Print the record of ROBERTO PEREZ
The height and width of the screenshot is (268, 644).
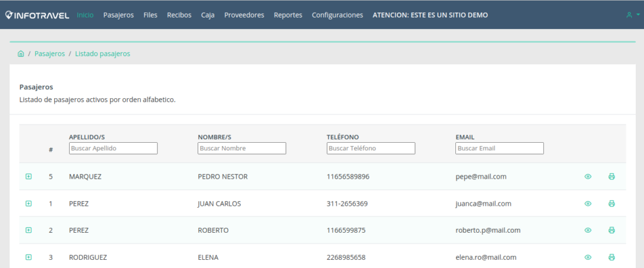pos(611,230)
